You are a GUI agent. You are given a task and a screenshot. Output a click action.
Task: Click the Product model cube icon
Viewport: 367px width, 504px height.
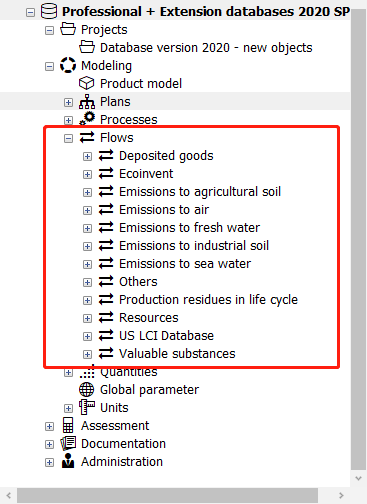pos(87,83)
